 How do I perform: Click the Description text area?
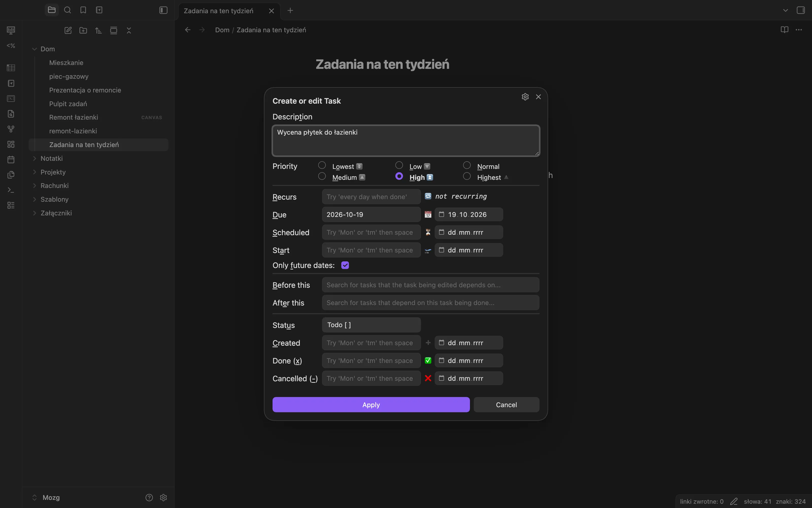pos(406,141)
